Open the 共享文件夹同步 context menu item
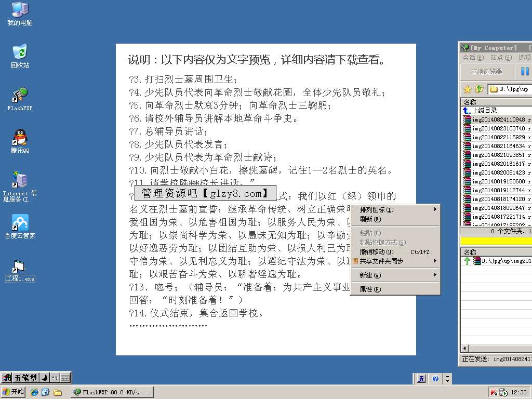Screen dimensions: 532x399 click(x=395, y=261)
